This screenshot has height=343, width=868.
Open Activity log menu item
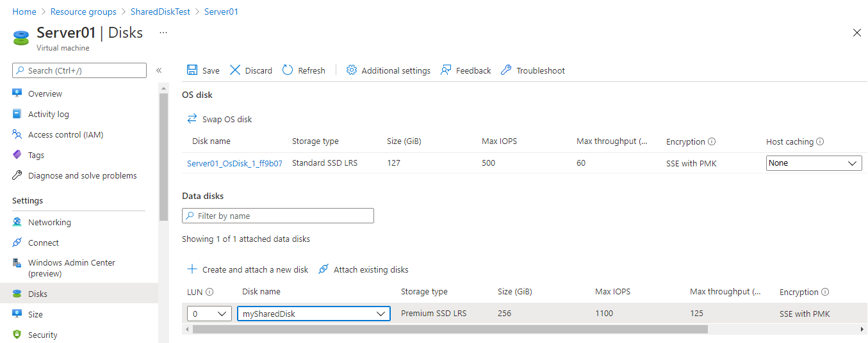(49, 114)
